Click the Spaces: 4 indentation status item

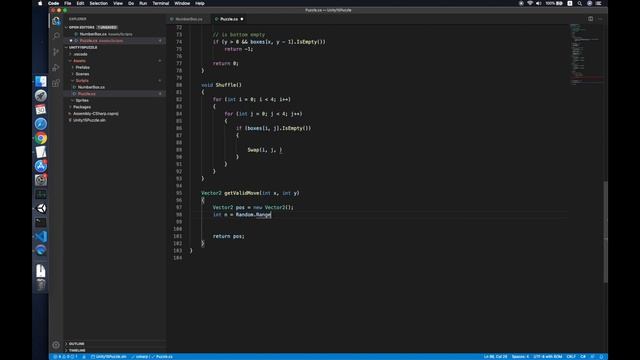[520, 357]
